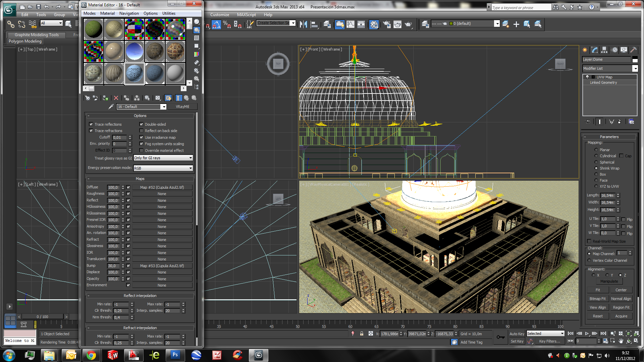Open the Hierarchy command panel tab
The width and height of the screenshot is (644, 362).
[604, 50]
